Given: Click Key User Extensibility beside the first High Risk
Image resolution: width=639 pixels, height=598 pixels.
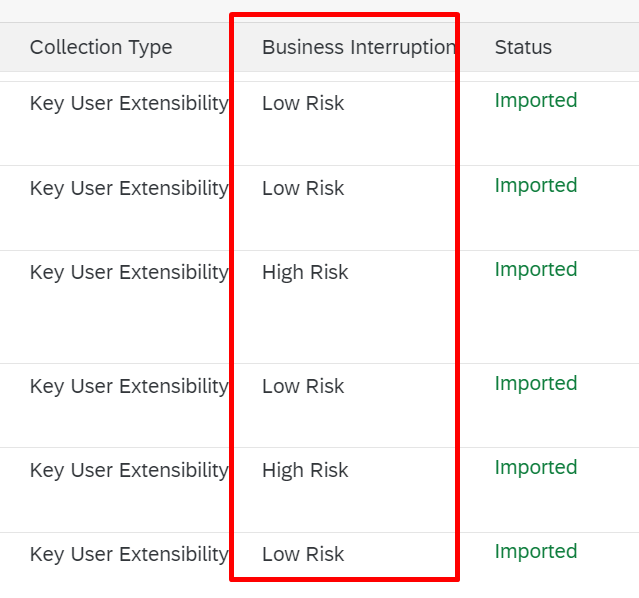Looking at the screenshot, I should coord(129,273).
